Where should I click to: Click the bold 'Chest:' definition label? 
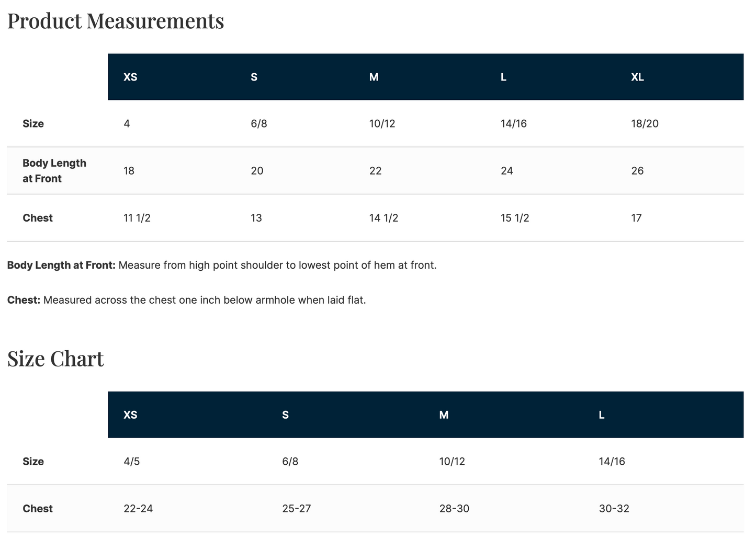click(x=24, y=300)
